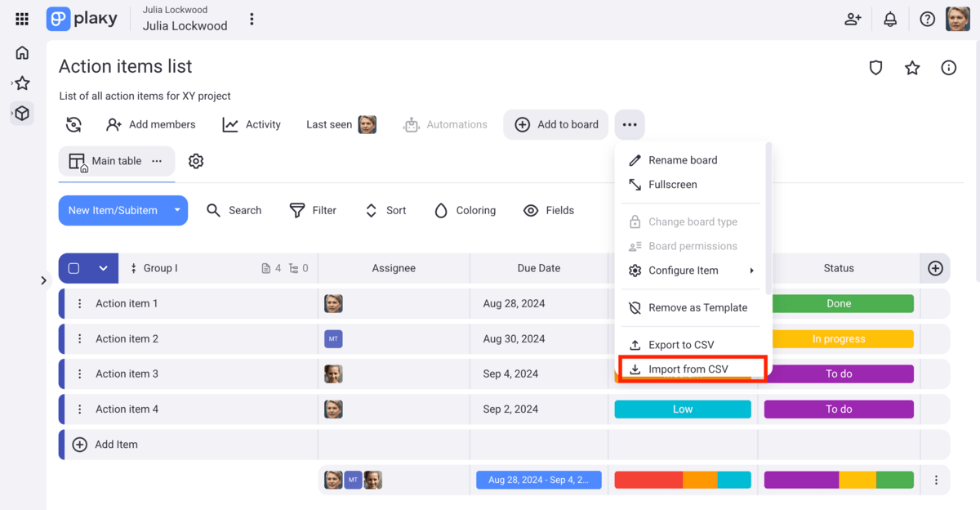The image size is (980, 510).
Task: Click the Home icon in sidebar
Action: (22, 53)
